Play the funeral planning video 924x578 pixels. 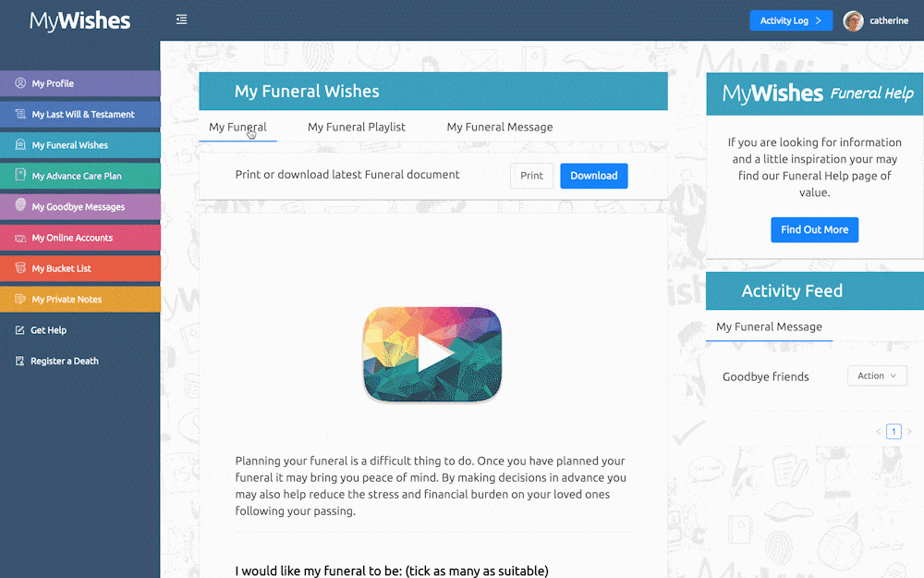pyautogui.click(x=432, y=354)
